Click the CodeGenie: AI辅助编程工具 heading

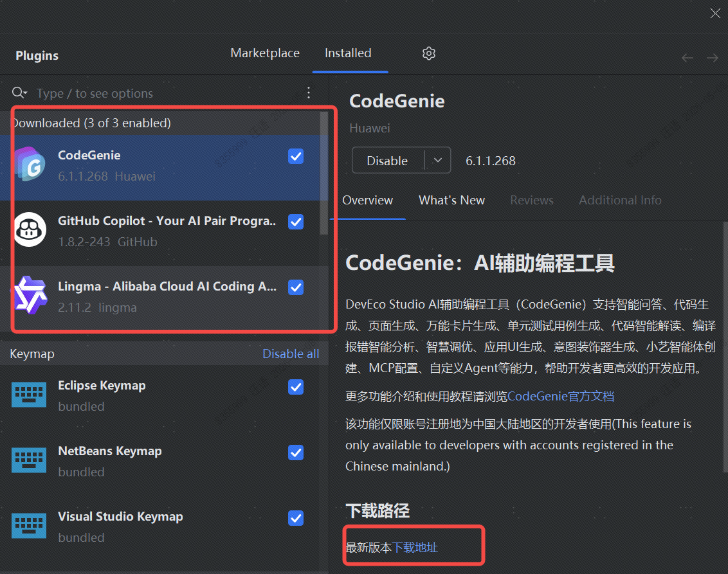pos(480,263)
